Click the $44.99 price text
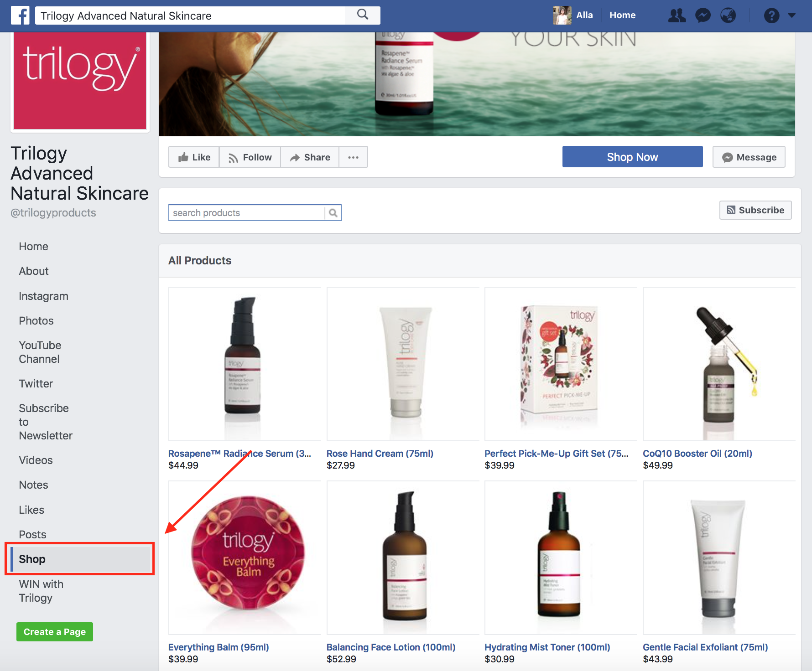The width and height of the screenshot is (812, 671). [x=183, y=465]
